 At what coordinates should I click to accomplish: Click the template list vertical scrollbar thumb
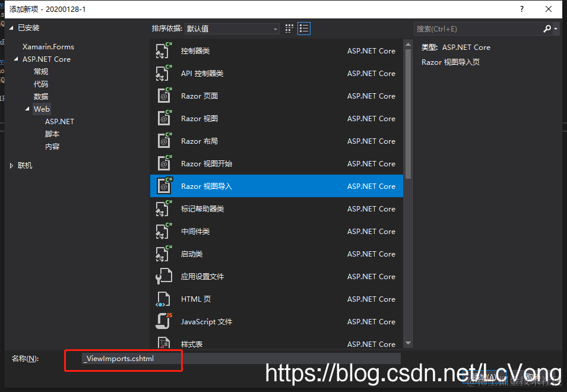(x=408, y=113)
